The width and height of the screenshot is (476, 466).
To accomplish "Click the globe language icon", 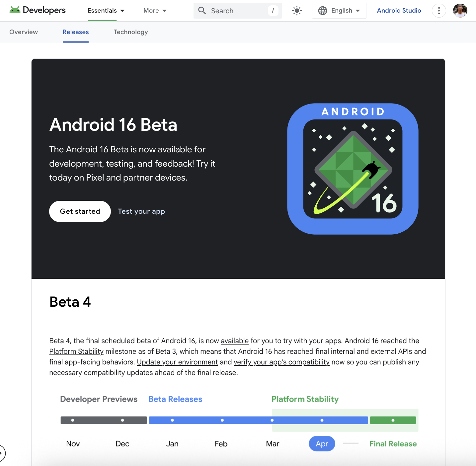I will pos(322,11).
